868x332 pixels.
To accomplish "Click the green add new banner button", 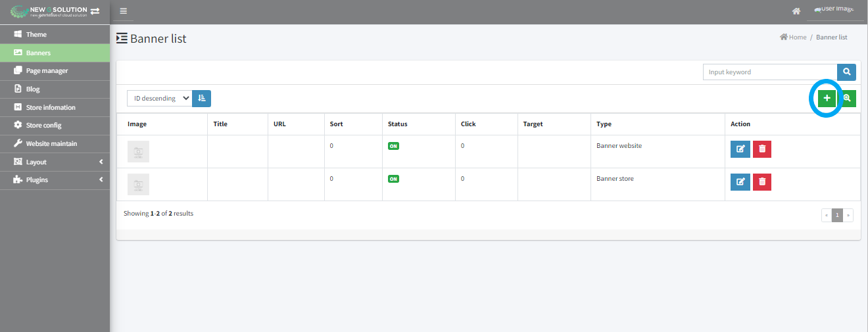I will coord(827,99).
